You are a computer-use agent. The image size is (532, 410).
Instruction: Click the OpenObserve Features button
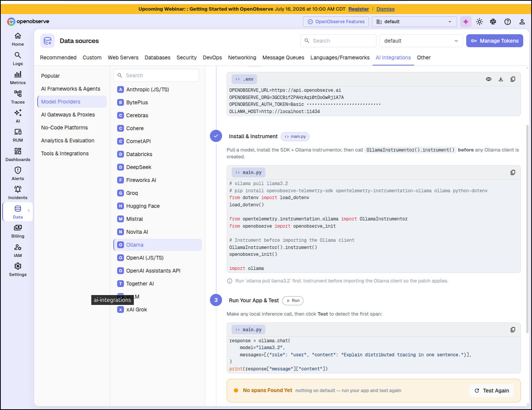pos(336,22)
